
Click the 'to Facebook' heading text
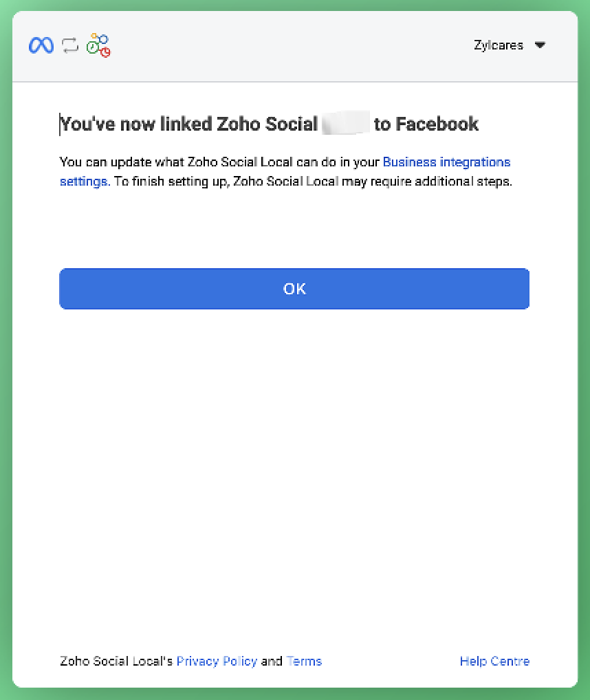click(x=426, y=124)
